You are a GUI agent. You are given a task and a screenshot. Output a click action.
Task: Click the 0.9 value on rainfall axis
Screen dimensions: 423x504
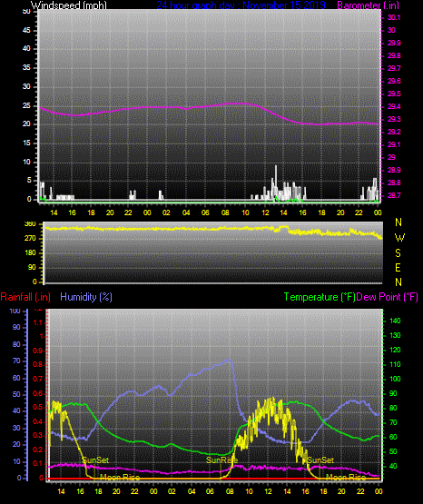38,351
